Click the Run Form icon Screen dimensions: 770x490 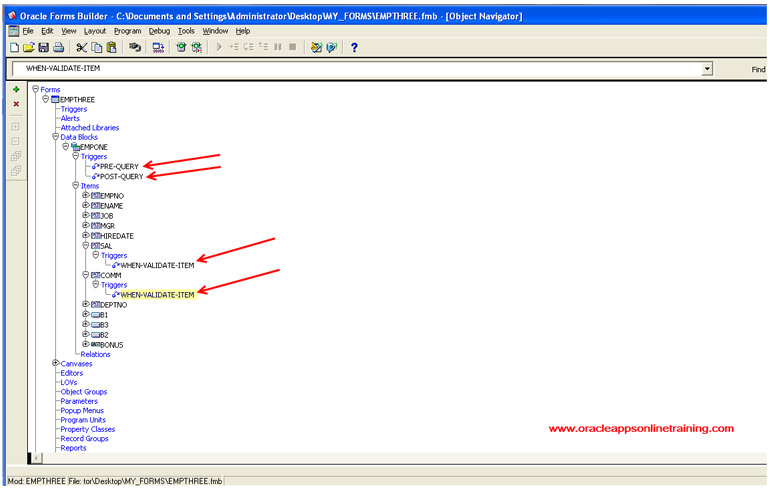(181, 48)
